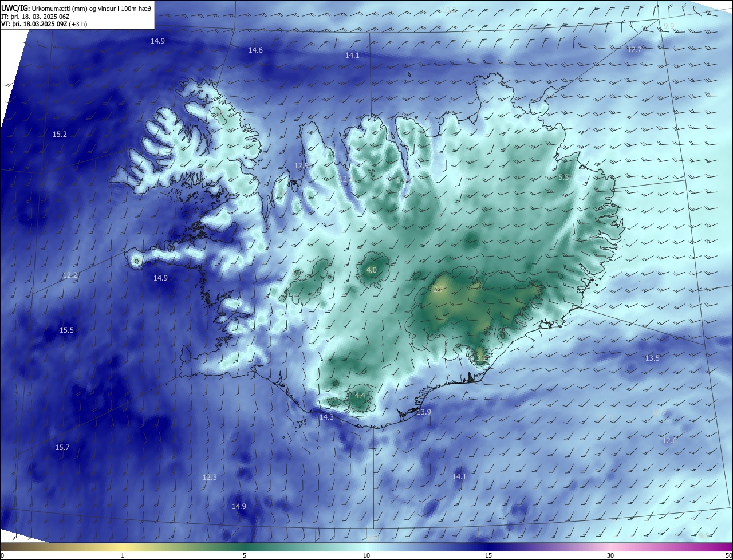Viewport: 733px width, 560px height.
Task: Click the "9.9" value label
Action: click(669, 26)
